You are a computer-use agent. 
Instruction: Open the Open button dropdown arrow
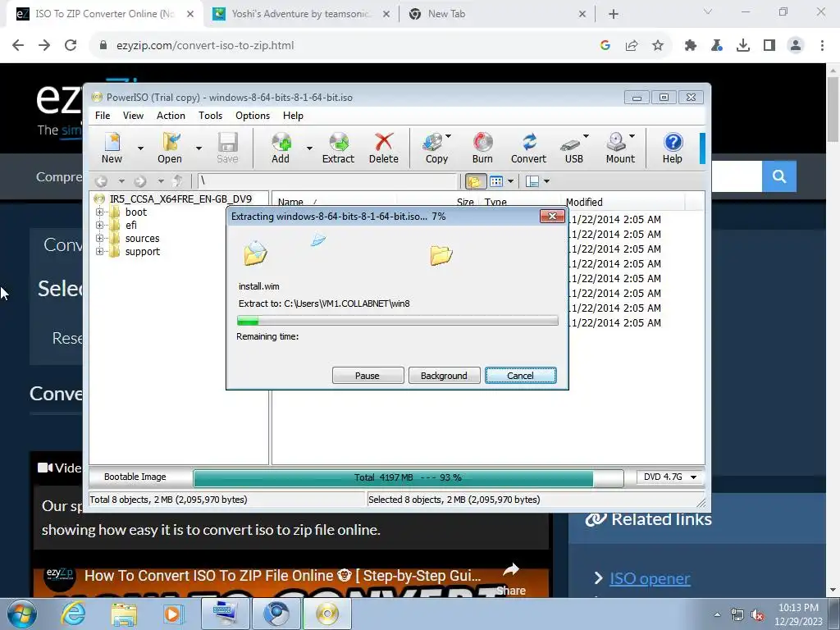pyautogui.click(x=199, y=148)
